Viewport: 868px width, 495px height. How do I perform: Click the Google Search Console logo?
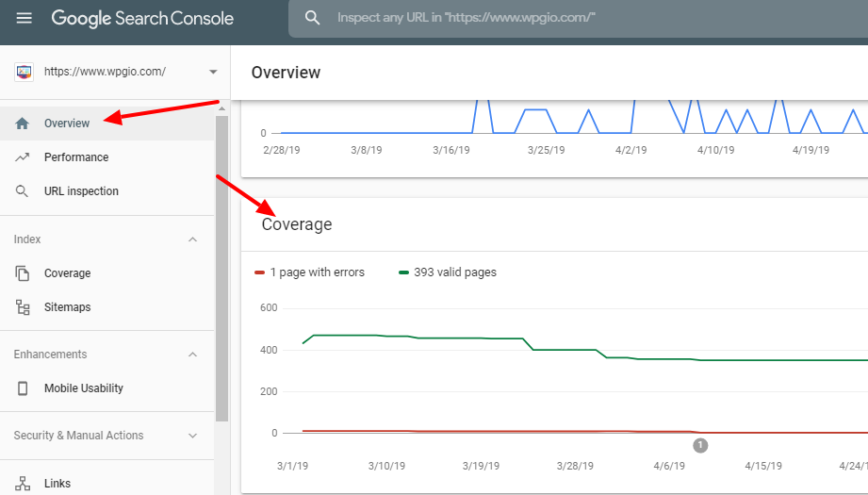pyautogui.click(x=142, y=18)
